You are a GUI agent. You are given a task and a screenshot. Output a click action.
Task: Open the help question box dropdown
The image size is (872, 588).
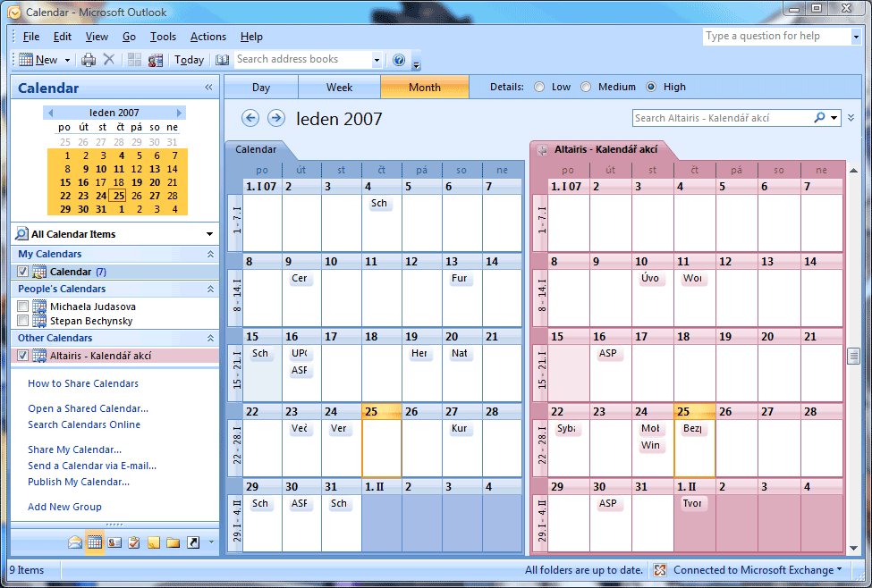click(x=856, y=37)
